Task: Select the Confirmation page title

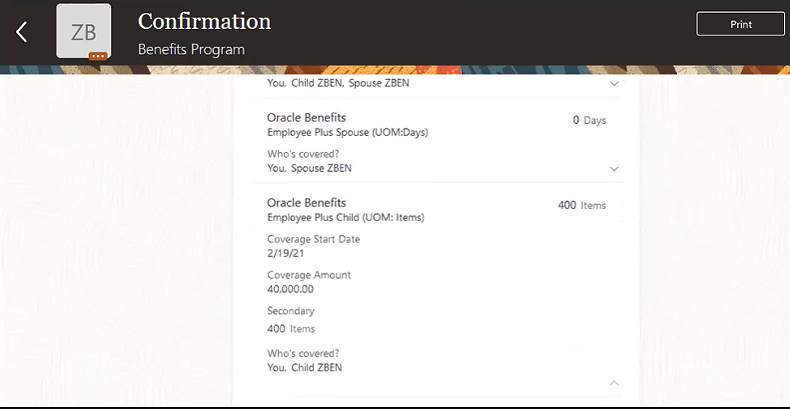Action: (205, 22)
